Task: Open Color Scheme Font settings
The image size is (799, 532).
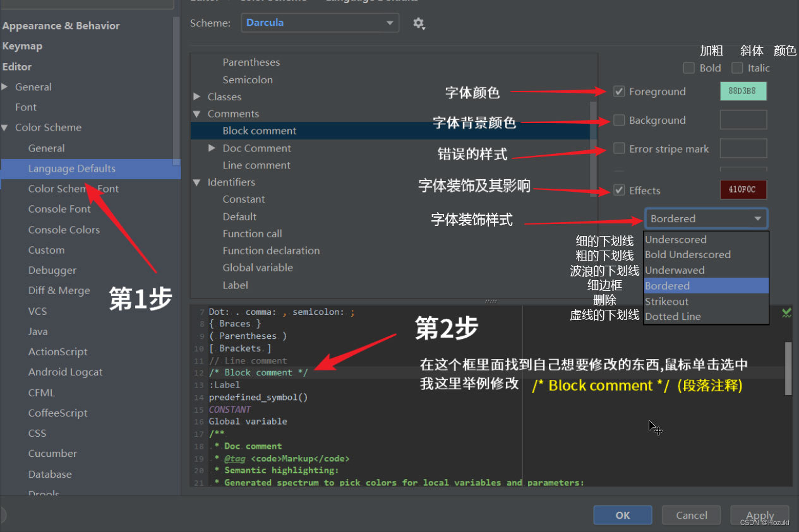Action: 73,189
